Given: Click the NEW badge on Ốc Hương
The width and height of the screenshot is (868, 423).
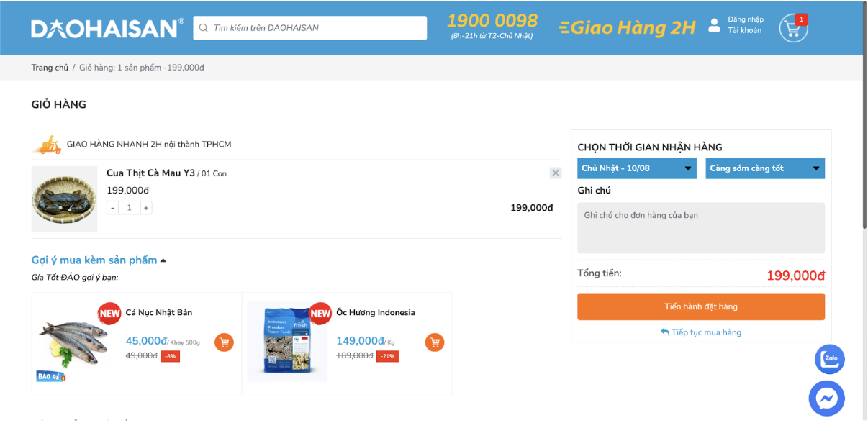Looking at the screenshot, I should tap(320, 314).
